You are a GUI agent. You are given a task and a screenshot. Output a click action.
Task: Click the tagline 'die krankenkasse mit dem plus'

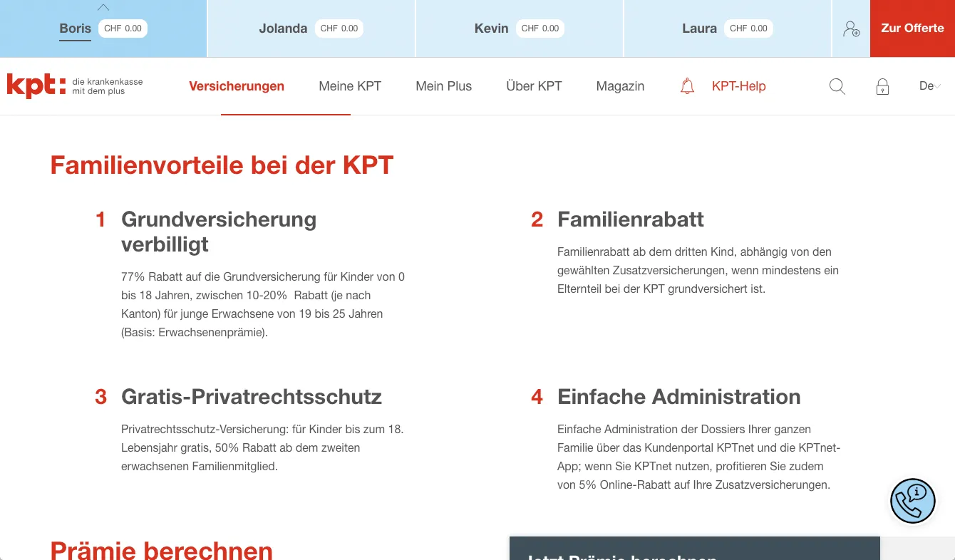[x=108, y=86]
